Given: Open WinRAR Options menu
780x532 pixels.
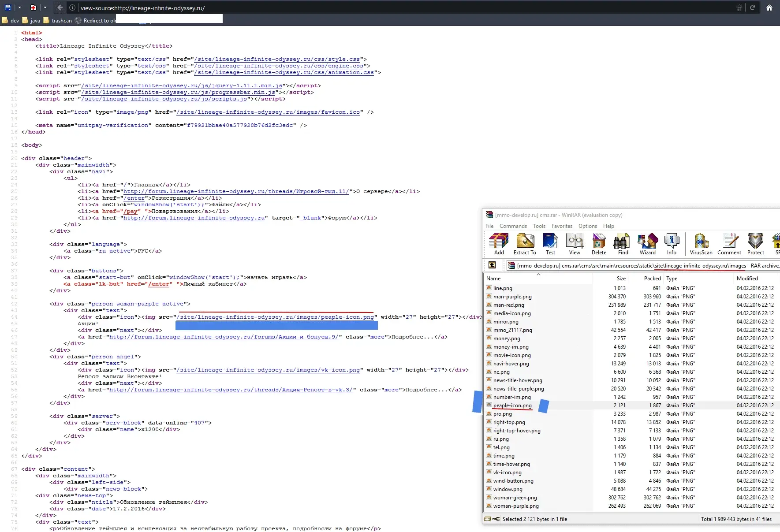Looking at the screenshot, I should tap(588, 226).
